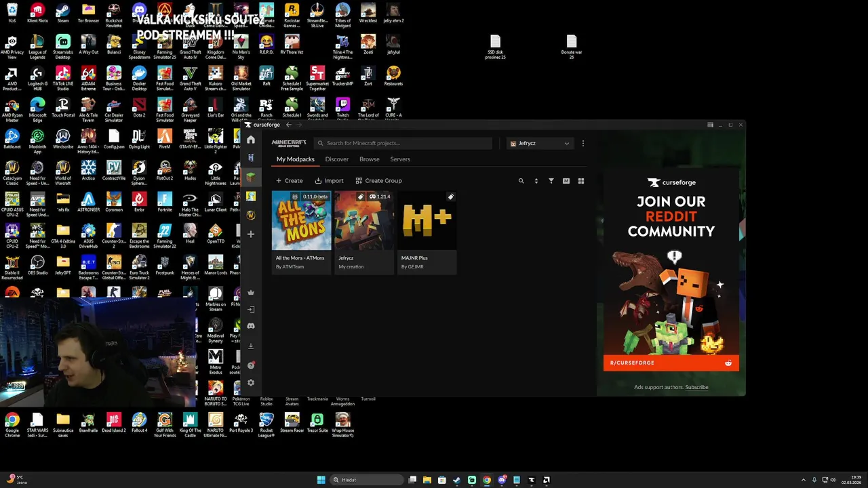Select Steam desktop shortcut

coord(63,13)
